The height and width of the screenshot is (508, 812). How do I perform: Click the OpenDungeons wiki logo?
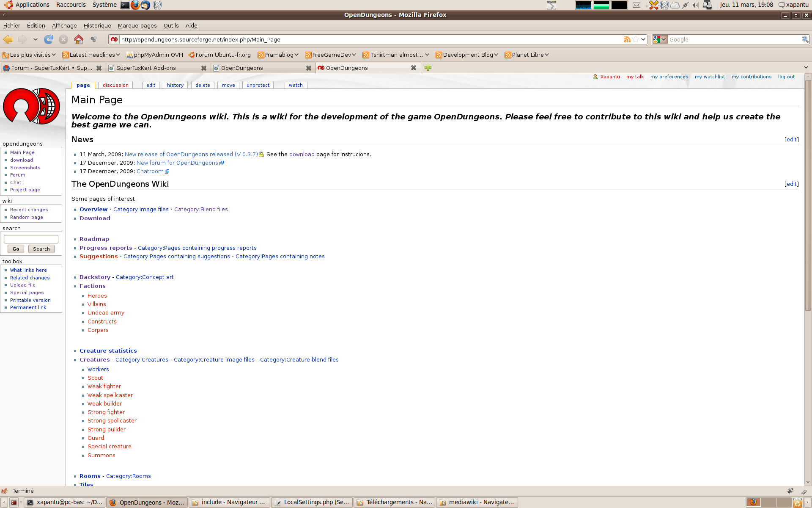pos(31,106)
